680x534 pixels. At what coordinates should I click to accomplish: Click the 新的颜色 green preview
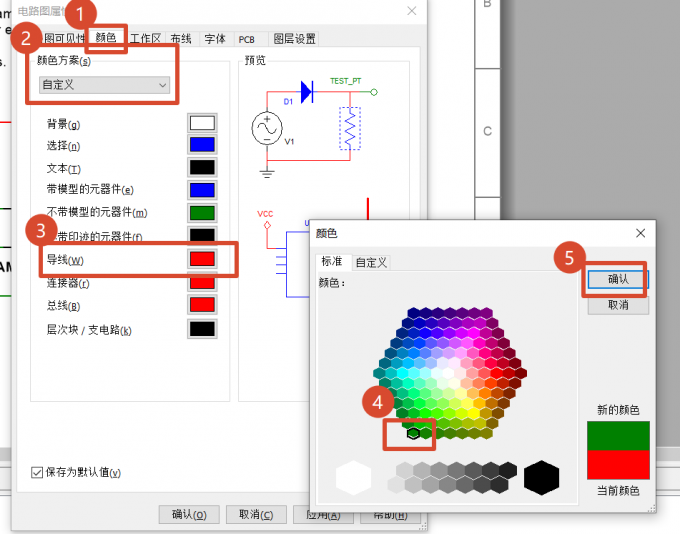click(x=618, y=436)
